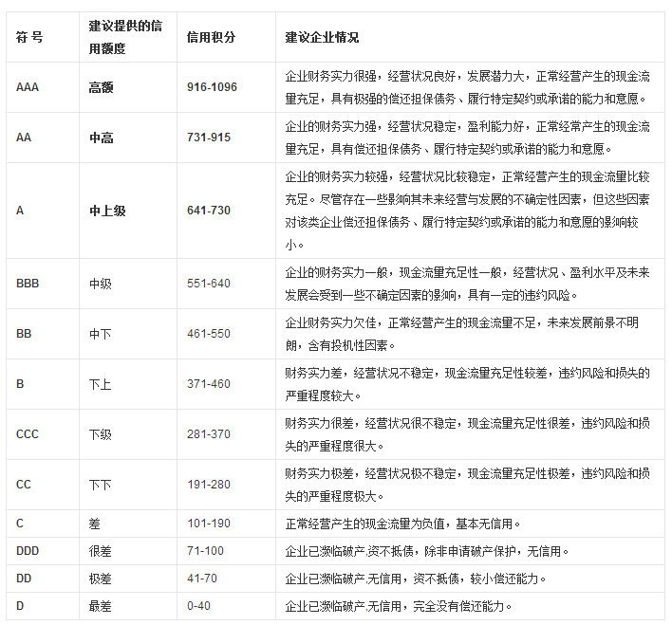Select the 中上级 credit limit cell
Image resolution: width=672 pixels, height=625 pixels.
pyautogui.click(x=107, y=211)
